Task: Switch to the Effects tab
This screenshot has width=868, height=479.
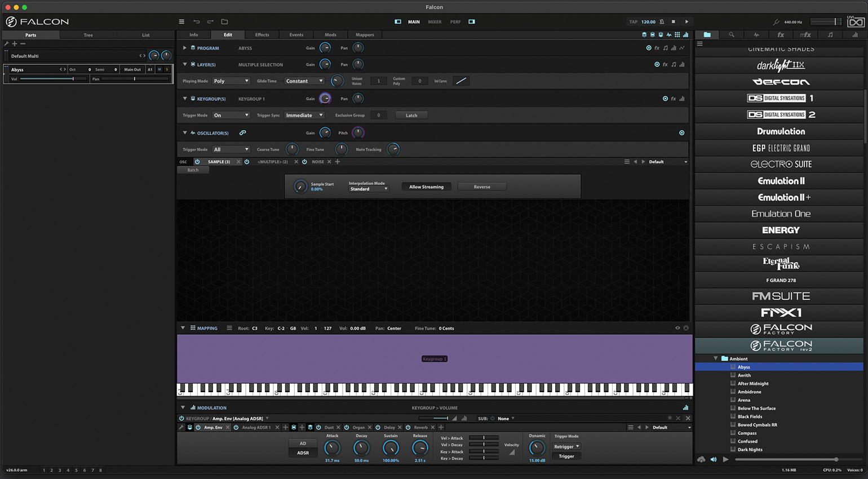Action: point(262,35)
